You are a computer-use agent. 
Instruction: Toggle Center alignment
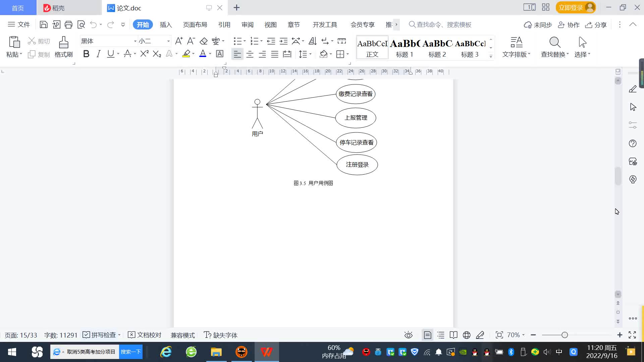(250, 54)
